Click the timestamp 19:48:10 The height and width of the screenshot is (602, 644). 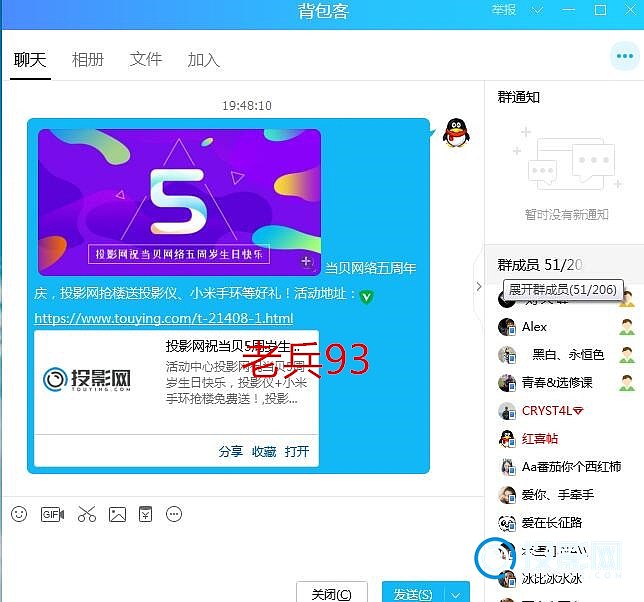(247, 106)
